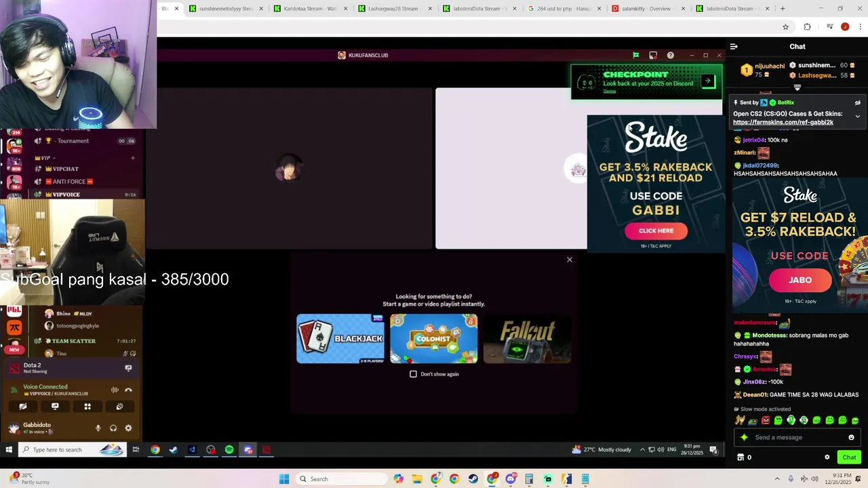Open the Discord inbox icon in the title bar
Viewport: 868px width, 488px height.
(653, 56)
